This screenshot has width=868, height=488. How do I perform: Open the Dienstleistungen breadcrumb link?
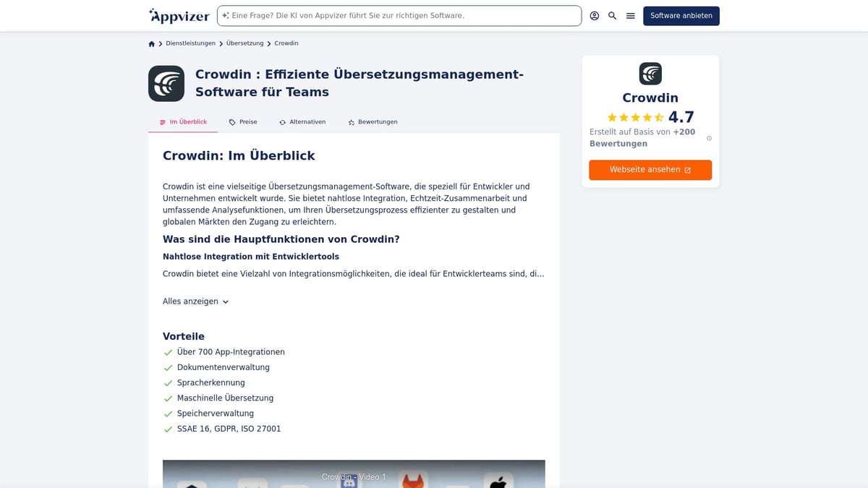[190, 43]
